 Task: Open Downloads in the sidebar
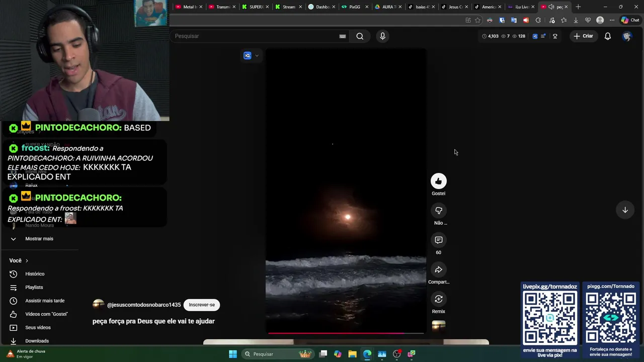tap(37, 341)
